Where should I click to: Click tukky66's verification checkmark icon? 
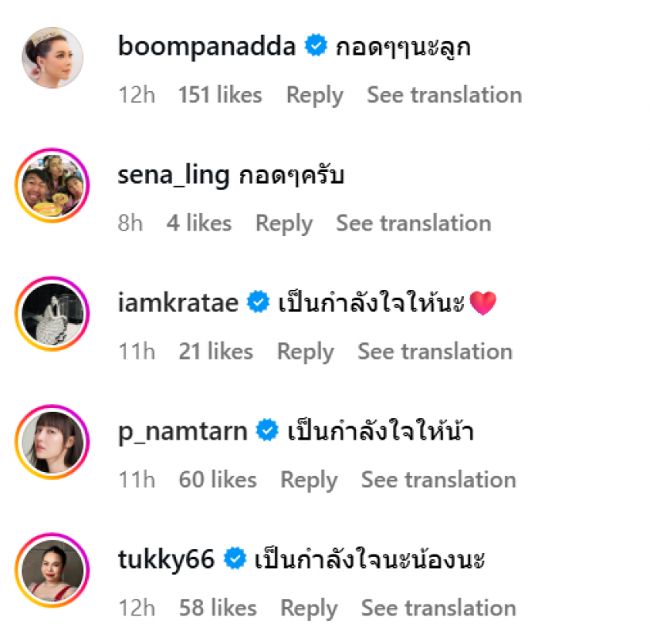(235, 558)
